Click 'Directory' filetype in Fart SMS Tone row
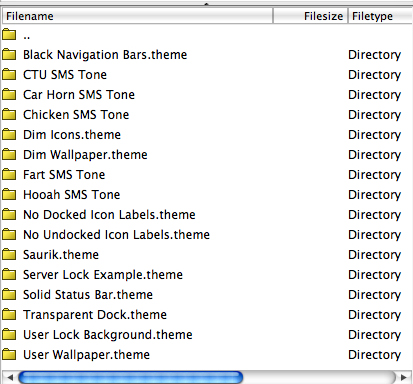This screenshot has height=384, width=413. tap(375, 175)
